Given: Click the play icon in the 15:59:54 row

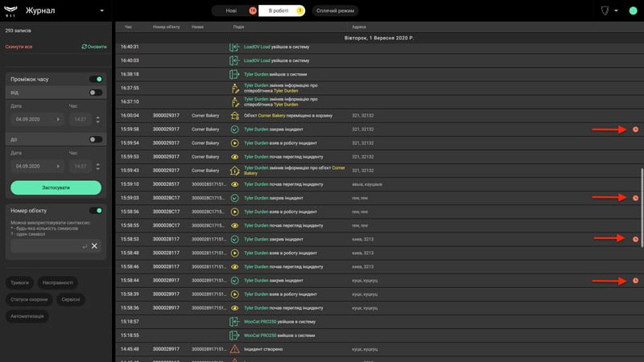Looking at the screenshot, I should click(x=234, y=143).
